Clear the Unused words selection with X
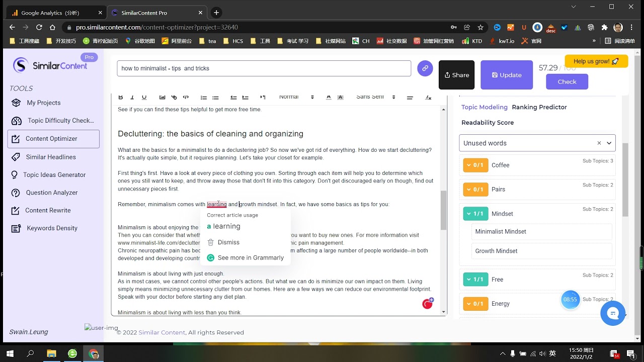Image resolution: width=644 pixels, height=362 pixels. (599, 143)
